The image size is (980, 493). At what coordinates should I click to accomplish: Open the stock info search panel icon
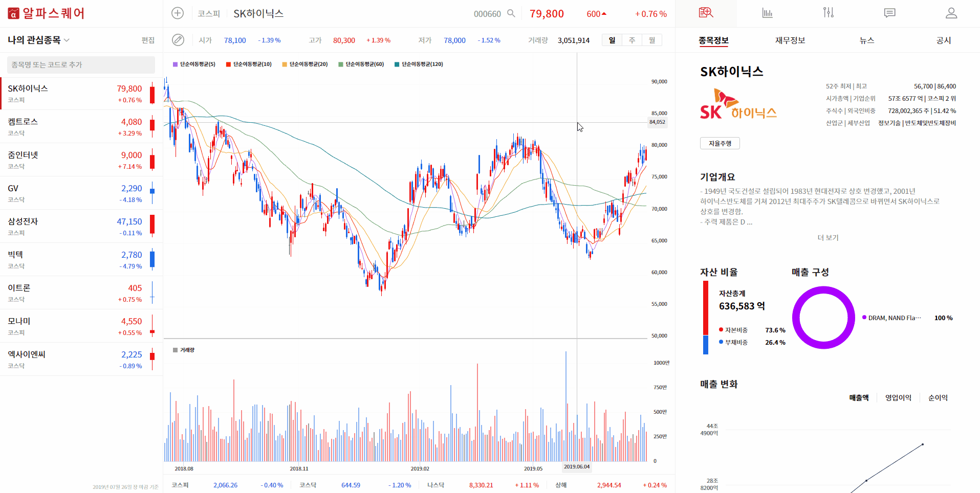(706, 13)
